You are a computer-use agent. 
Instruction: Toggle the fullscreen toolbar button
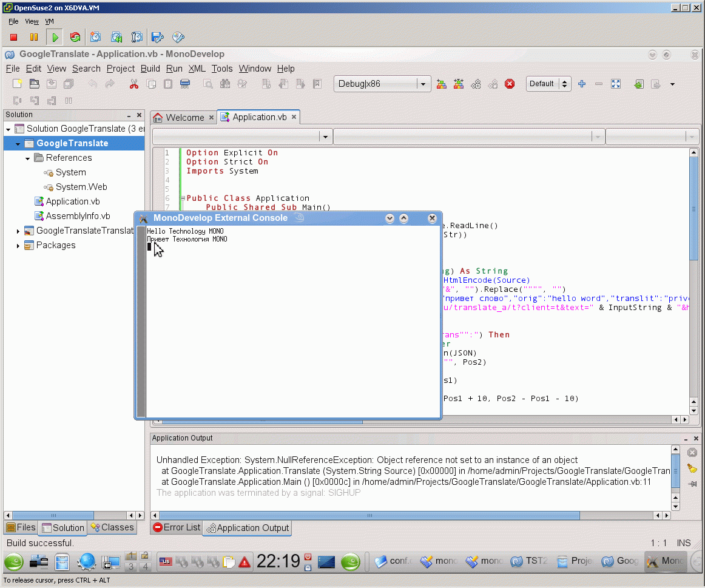tap(616, 84)
